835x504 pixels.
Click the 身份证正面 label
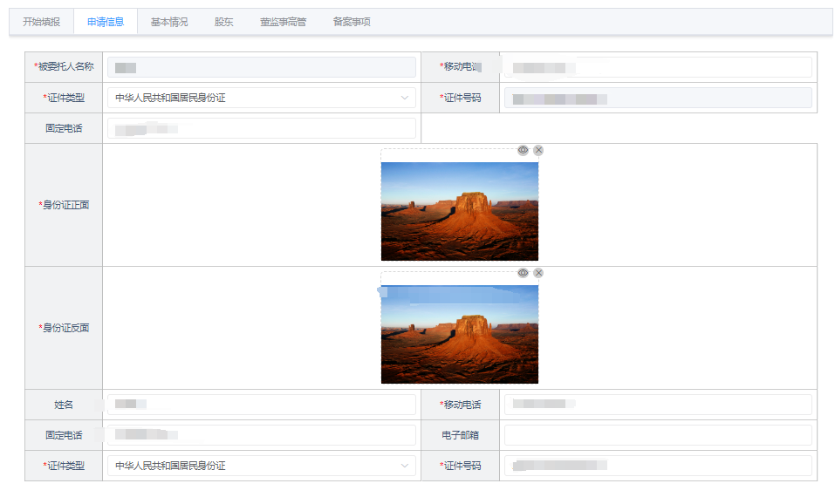pyautogui.click(x=64, y=205)
